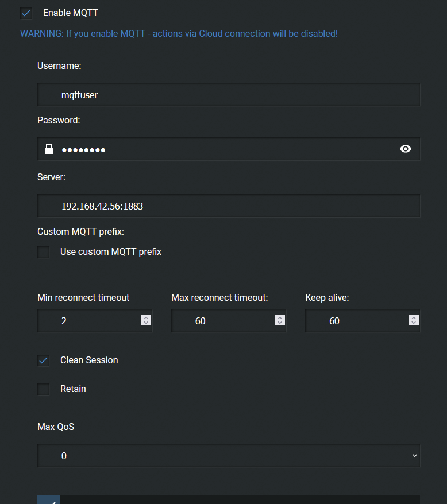Increase the Min reconnect timeout with the up arrow
Screen dimensions: 447x504
(146, 318)
